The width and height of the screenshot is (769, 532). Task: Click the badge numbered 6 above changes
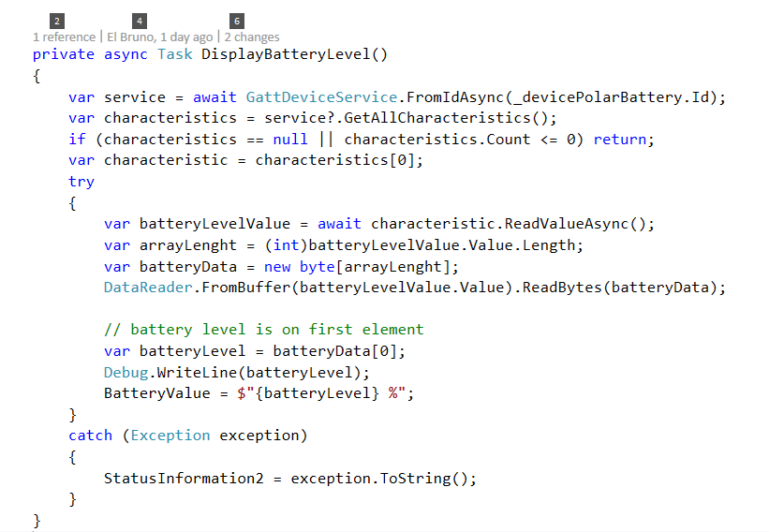236,20
